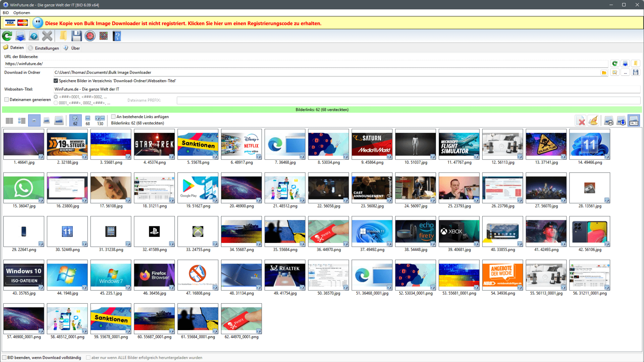The image size is (644, 362).
Task: Click the gray X cancel toolbar icon
Action: point(47,36)
